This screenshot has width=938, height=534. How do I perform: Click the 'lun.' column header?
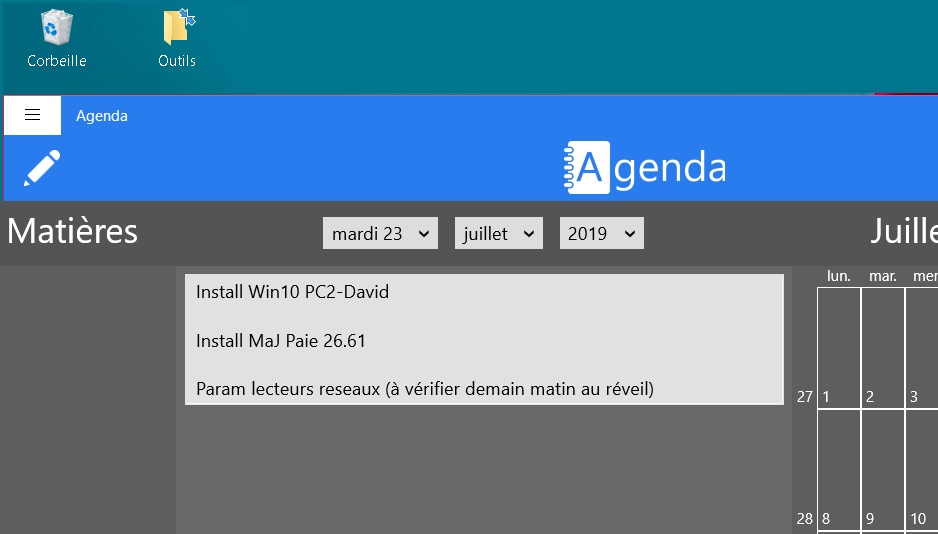(x=839, y=276)
